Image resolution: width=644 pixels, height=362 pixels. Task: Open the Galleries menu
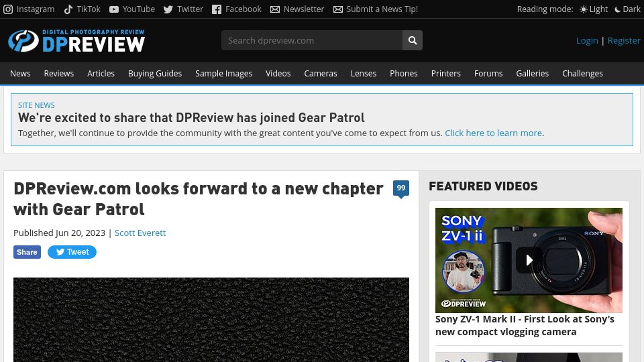point(532,74)
